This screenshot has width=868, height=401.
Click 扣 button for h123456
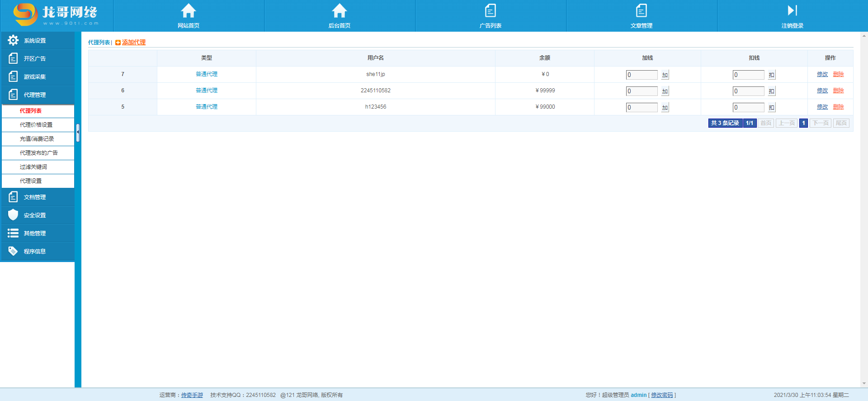tap(772, 108)
